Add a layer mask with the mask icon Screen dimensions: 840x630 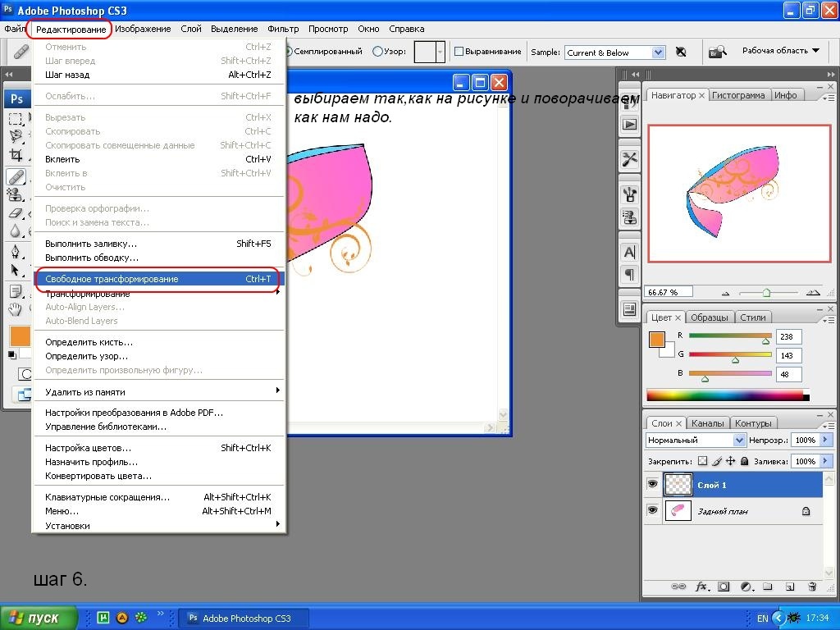point(724,587)
